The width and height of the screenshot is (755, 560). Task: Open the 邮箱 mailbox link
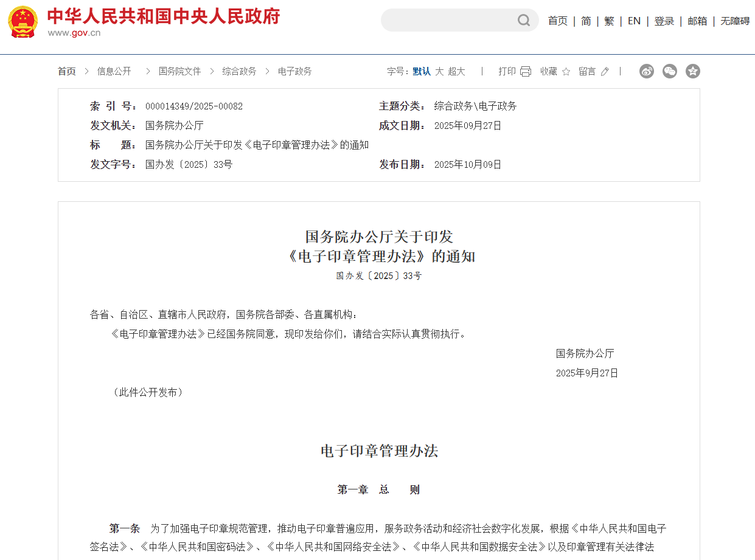pos(697,21)
